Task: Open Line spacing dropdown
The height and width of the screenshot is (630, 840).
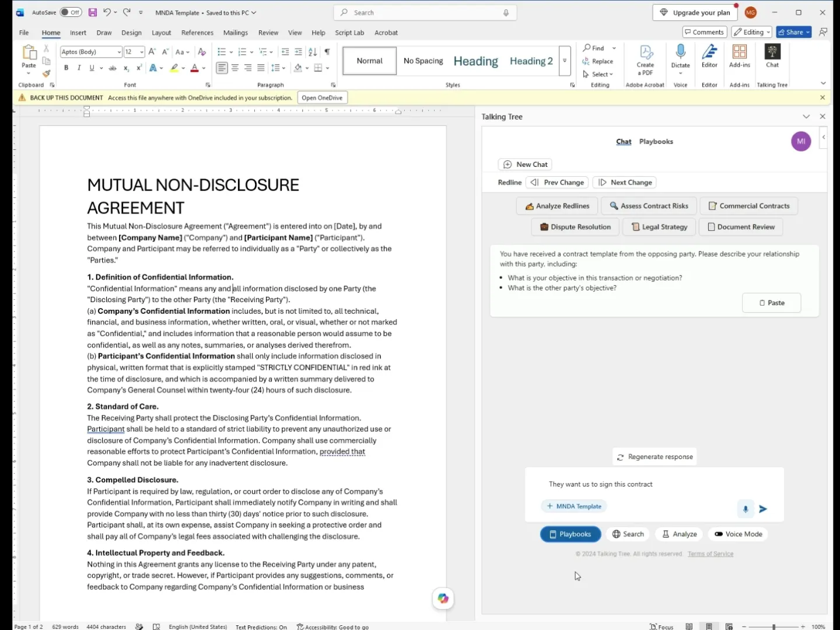Action: (x=278, y=68)
